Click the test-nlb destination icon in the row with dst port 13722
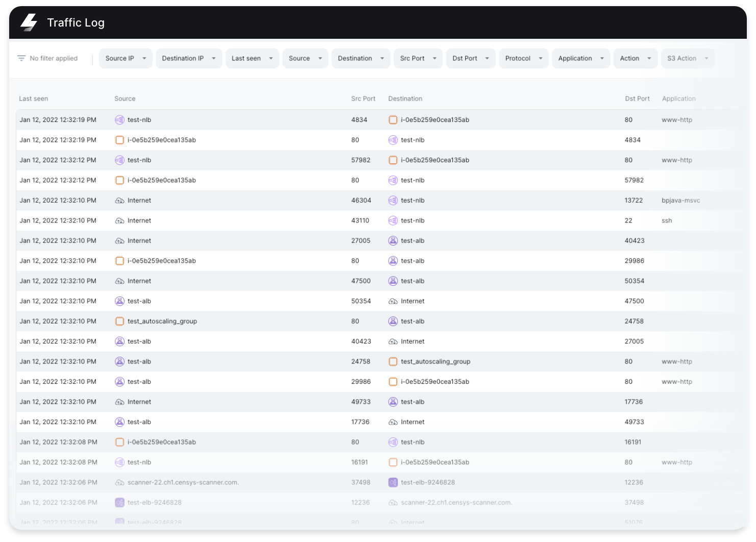The width and height of the screenshot is (756, 542). pos(393,201)
